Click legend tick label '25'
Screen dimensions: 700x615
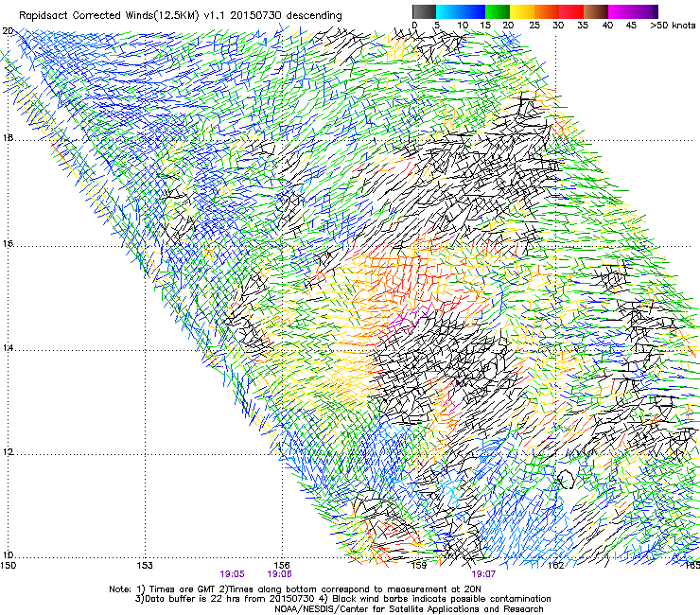click(534, 26)
